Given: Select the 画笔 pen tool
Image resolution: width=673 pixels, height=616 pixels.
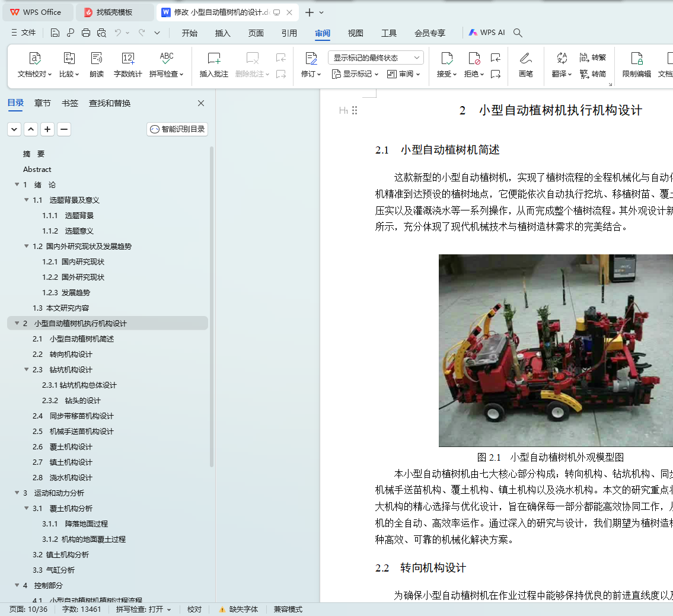Looking at the screenshot, I should [525, 58].
